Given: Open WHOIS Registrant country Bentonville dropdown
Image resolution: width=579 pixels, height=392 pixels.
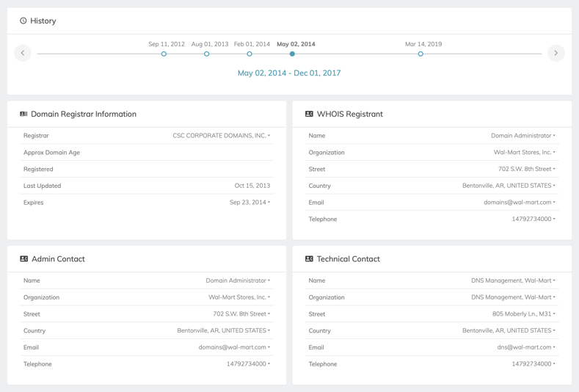Looking at the screenshot, I should coord(509,186).
